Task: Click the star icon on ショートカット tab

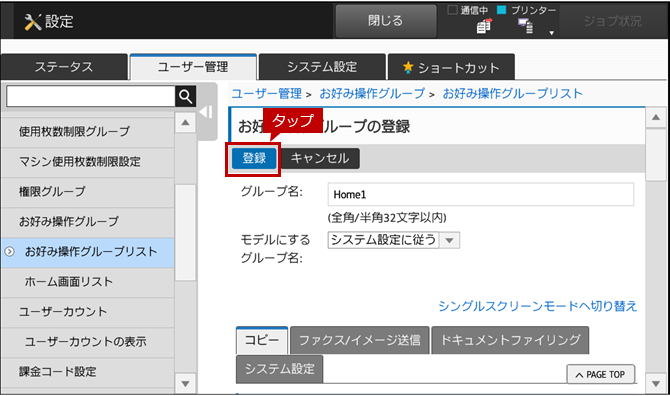Action: tap(408, 67)
